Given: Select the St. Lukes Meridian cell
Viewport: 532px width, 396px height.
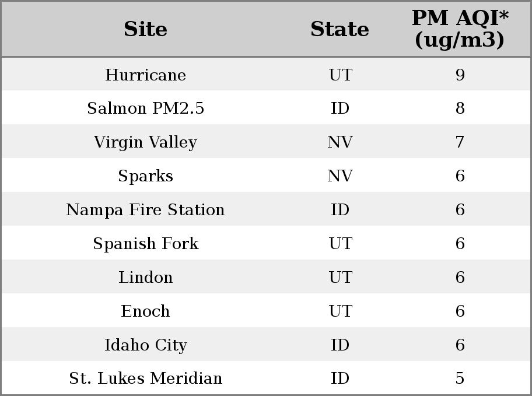Looking at the screenshot, I should point(145,378).
